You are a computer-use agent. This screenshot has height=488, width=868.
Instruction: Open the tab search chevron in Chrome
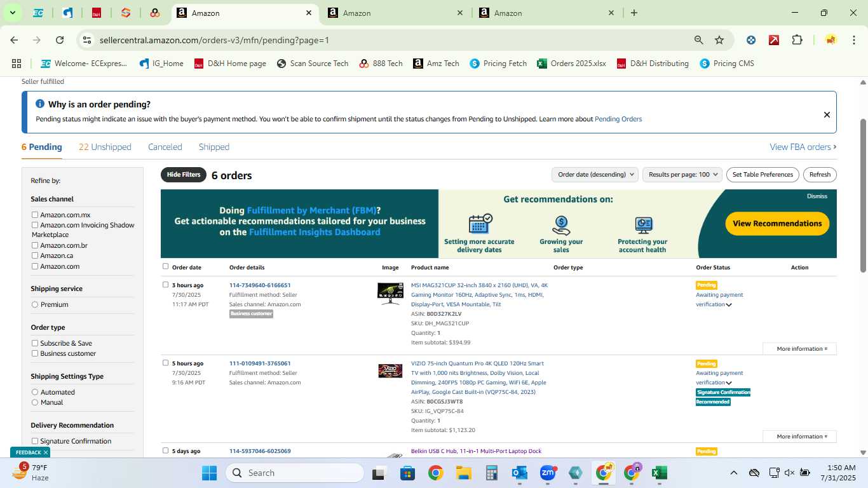[x=12, y=13]
